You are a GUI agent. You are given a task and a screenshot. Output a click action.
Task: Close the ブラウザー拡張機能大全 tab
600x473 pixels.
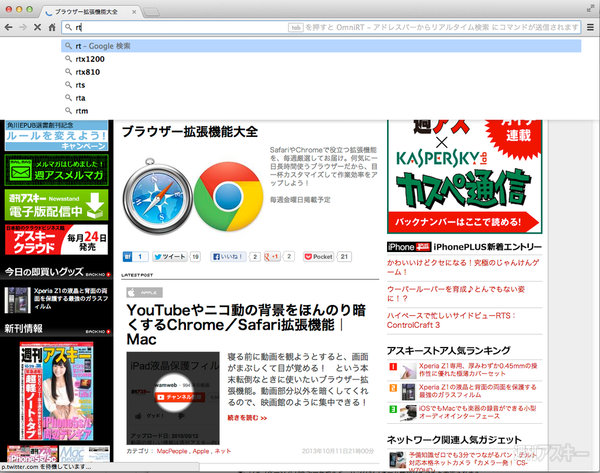134,12
